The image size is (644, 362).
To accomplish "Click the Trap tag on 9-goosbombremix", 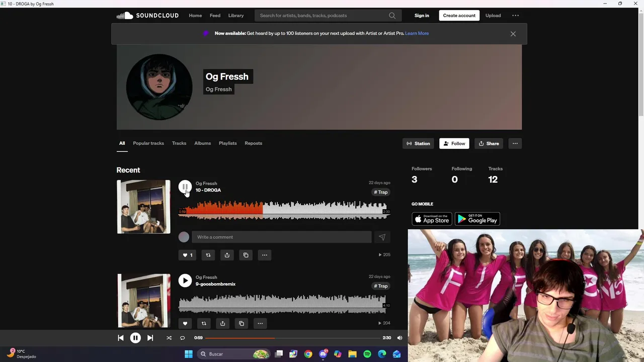I will click(x=381, y=286).
